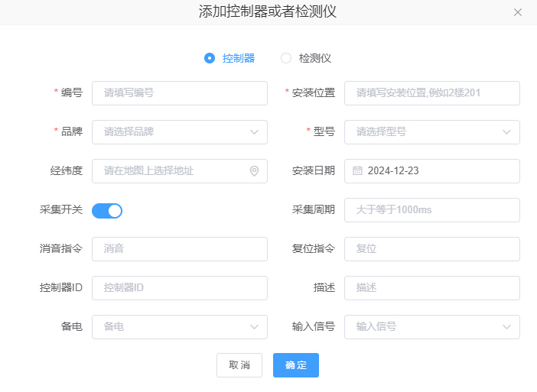Click the map pin icon in 经纬度 field

[254, 171]
